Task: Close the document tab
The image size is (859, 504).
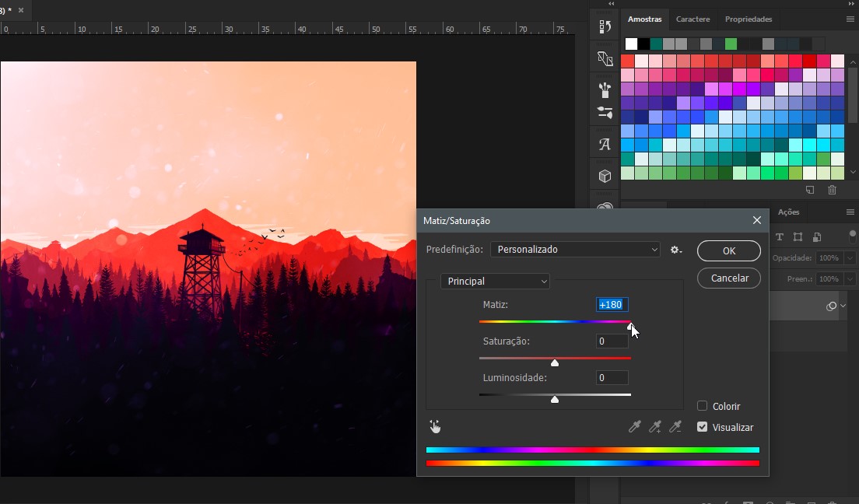Action: point(21,10)
